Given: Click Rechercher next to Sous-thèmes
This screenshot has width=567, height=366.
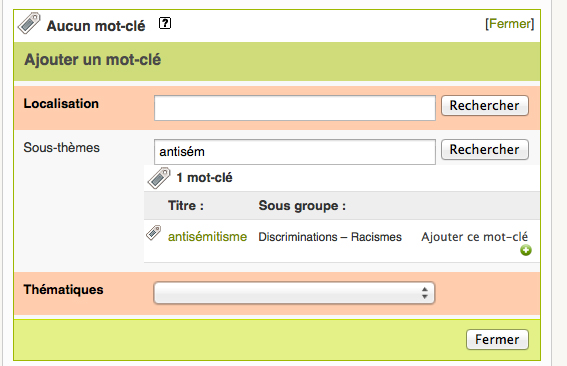Looking at the screenshot, I should [x=485, y=149].
